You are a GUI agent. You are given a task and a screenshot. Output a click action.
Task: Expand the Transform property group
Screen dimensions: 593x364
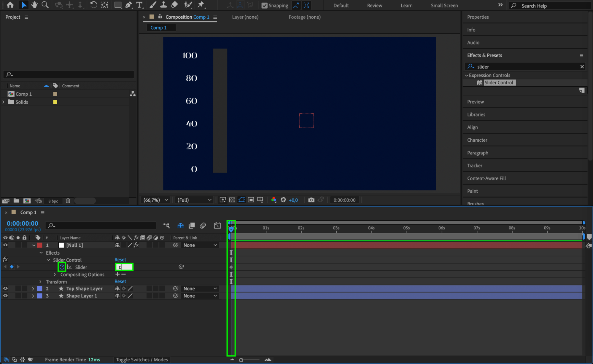[x=40, y=282]
